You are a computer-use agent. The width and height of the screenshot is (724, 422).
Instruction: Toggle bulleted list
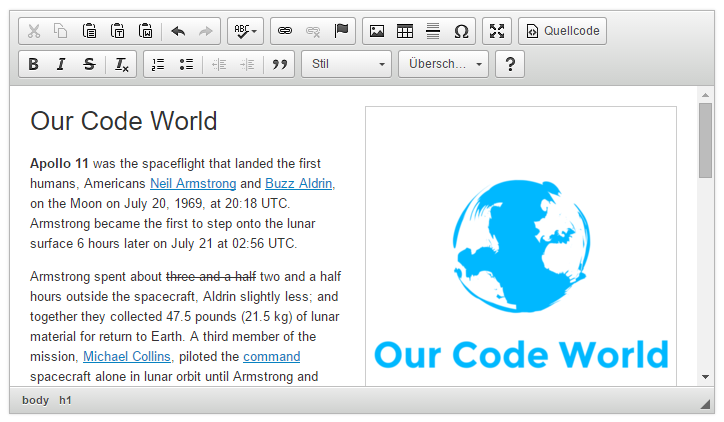pos(186,64)
